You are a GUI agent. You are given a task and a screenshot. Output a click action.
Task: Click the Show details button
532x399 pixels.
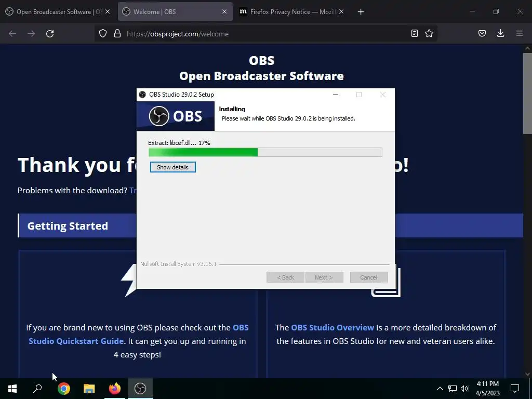point(172,167)
